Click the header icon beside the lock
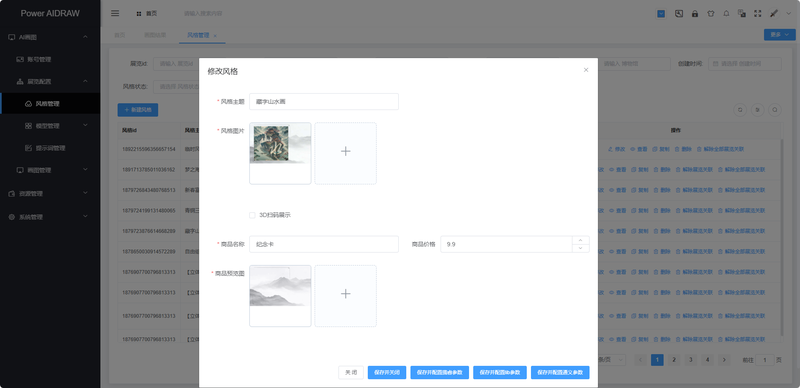 click(x=679, y=14)
